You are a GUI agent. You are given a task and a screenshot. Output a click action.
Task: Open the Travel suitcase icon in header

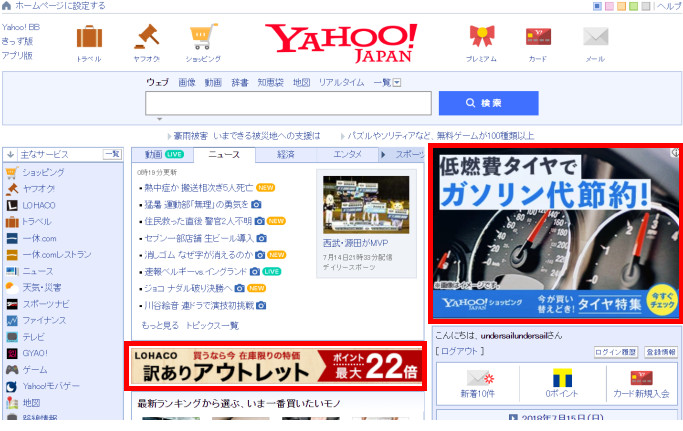click(x=89, y=36)
